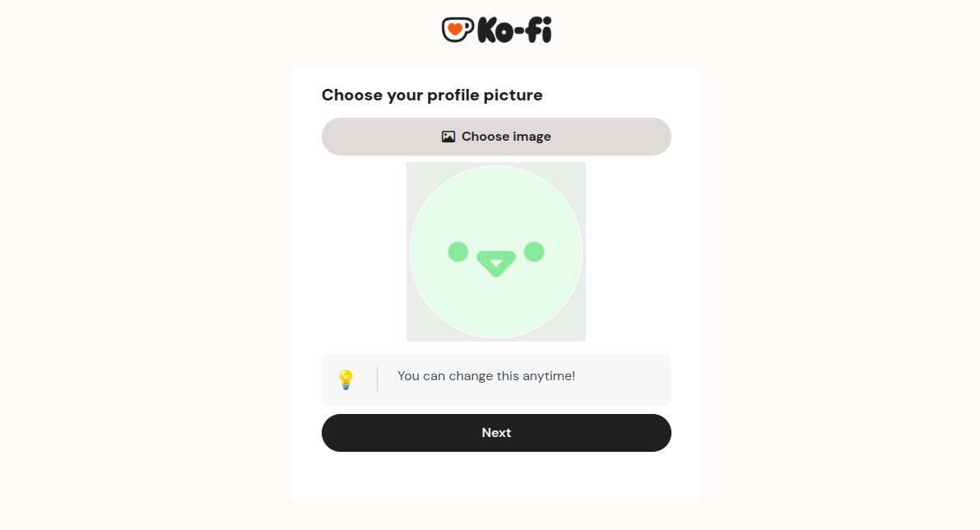
Task: Click the blank card area below Next
Action: coord(496,477)
